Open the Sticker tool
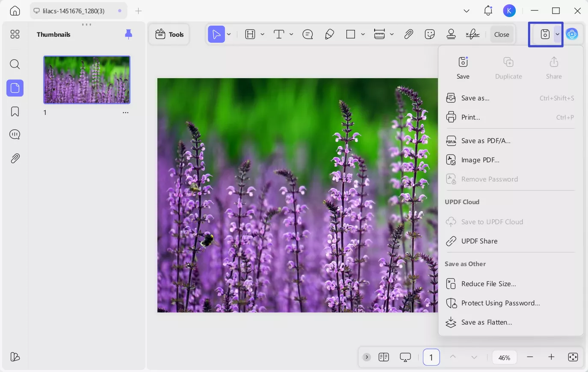This screenshot has height=372, width=588. click(430, 34)
